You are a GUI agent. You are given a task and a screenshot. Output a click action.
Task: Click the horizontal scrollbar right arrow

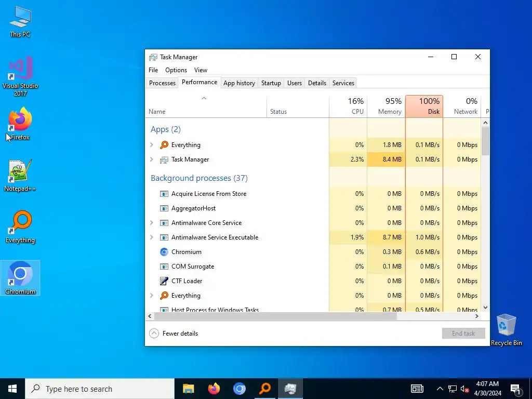point(477,316)
